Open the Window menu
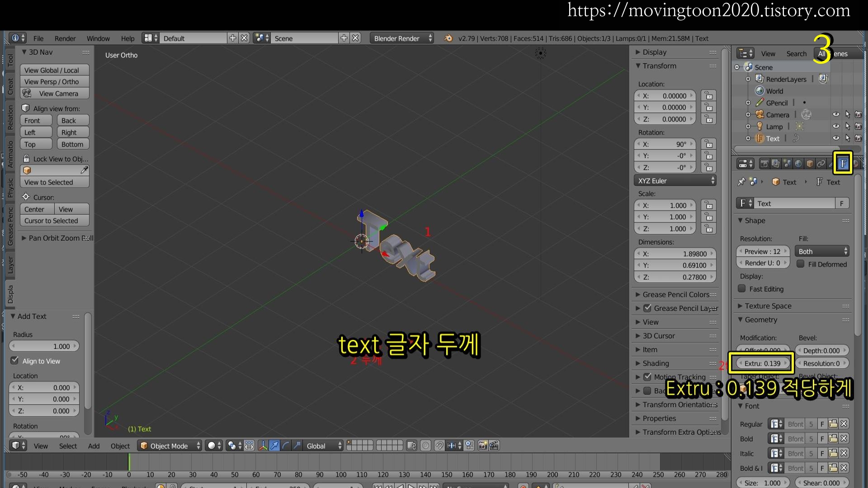 (x=98, y=38)
